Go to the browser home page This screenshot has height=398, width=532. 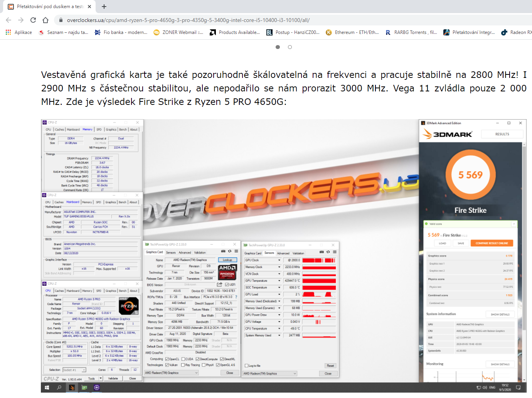[x=45, y=20]
